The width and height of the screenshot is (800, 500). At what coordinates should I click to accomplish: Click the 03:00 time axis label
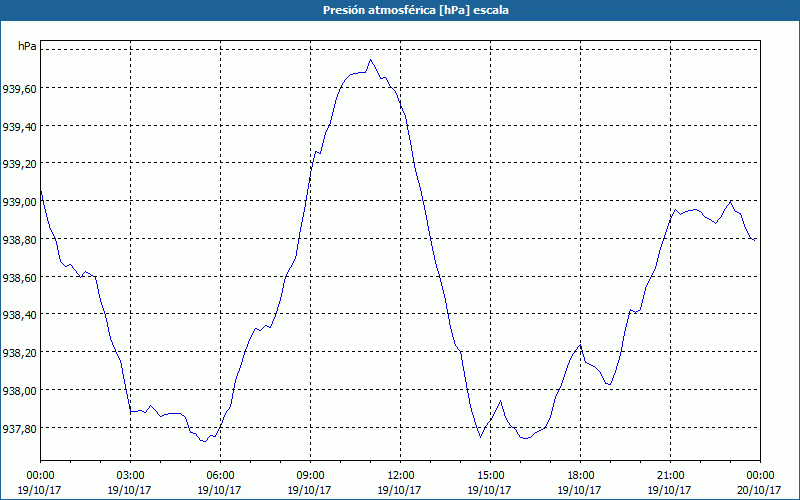[130, 476]
